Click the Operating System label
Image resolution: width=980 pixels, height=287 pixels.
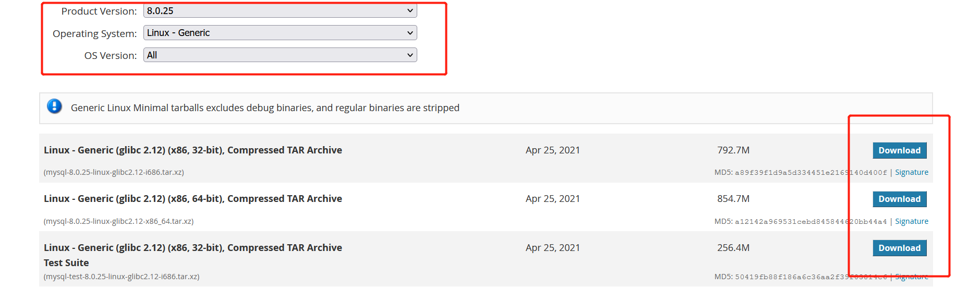94,33
